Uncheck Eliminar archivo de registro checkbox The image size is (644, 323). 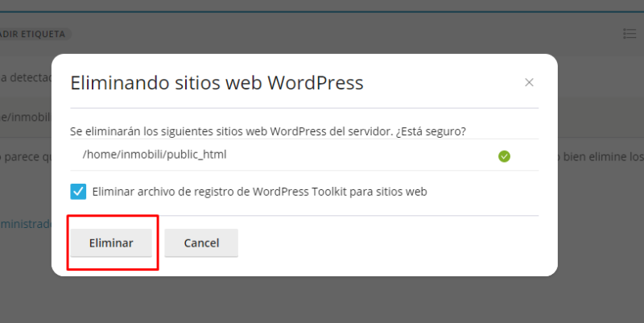[78, 192]
